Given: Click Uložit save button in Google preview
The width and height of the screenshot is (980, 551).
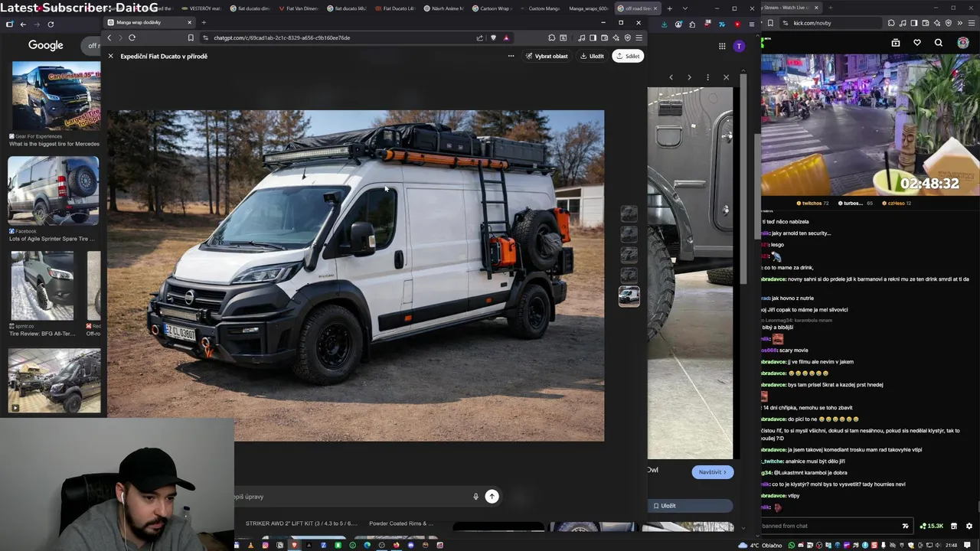Looking at the screenshot, I should pyautogui.click(x=690, y=506).
